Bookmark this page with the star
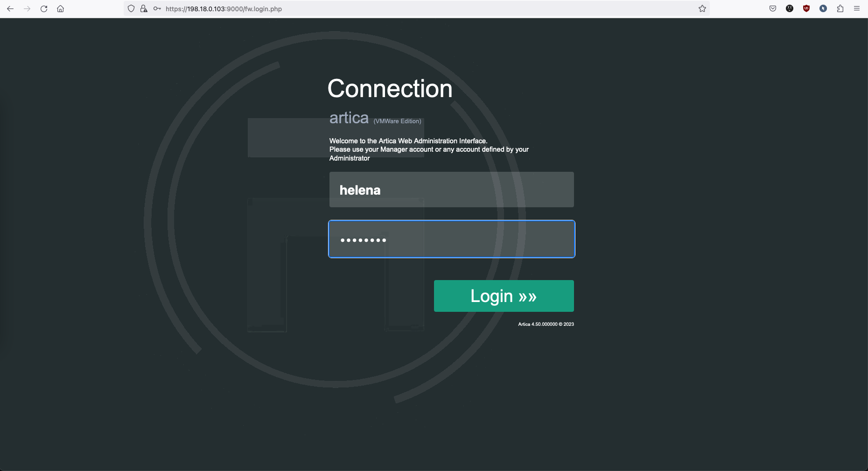Image resolution: width=868 pixels, height=471 pixels. [x=702, y=9]
